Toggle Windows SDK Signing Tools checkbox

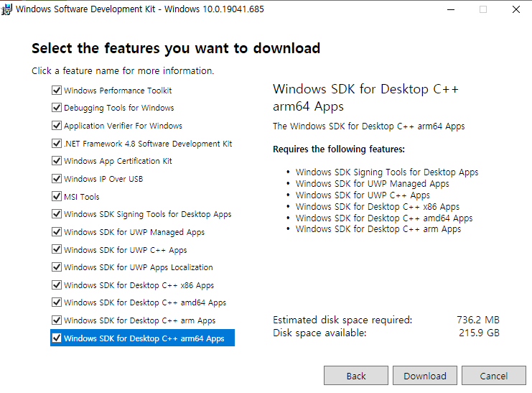(x=57, y=214)
